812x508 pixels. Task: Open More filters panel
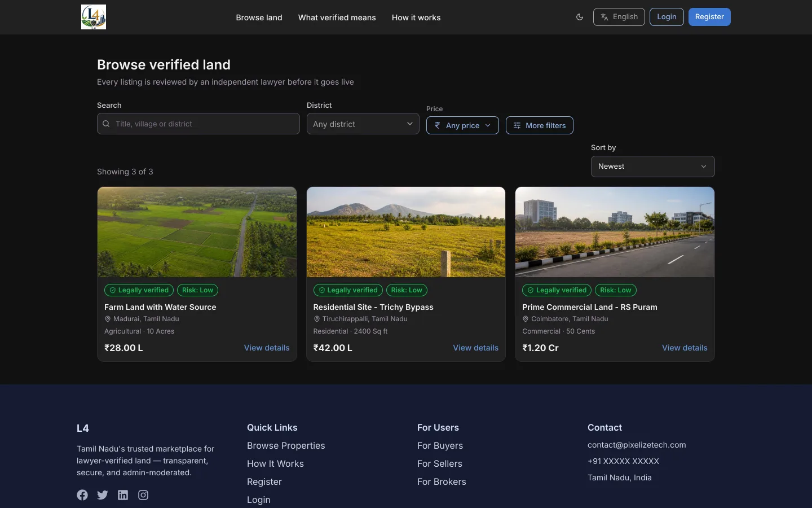pyautogui.click(x=539, y=125)
